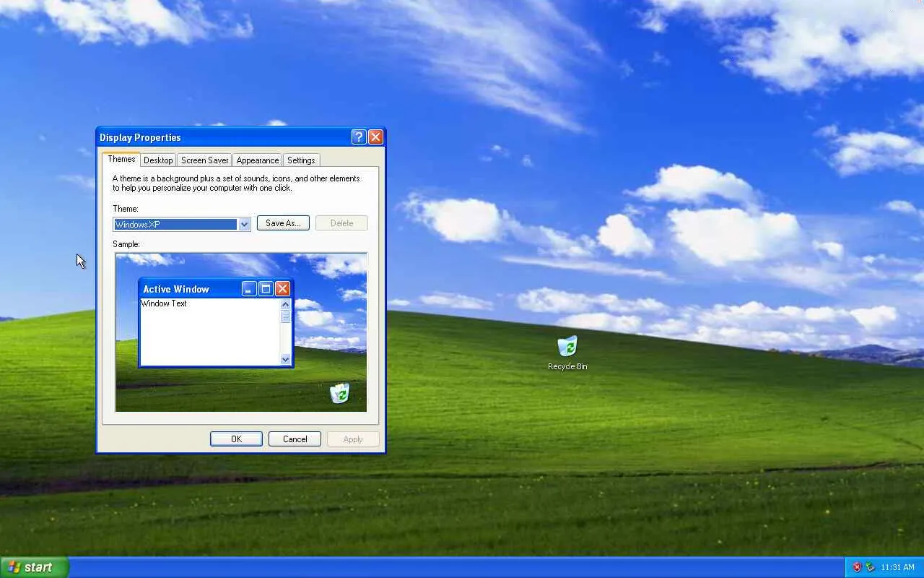Open the Settings tab
The width and height of the screenshot is (924, 578).
301,160
